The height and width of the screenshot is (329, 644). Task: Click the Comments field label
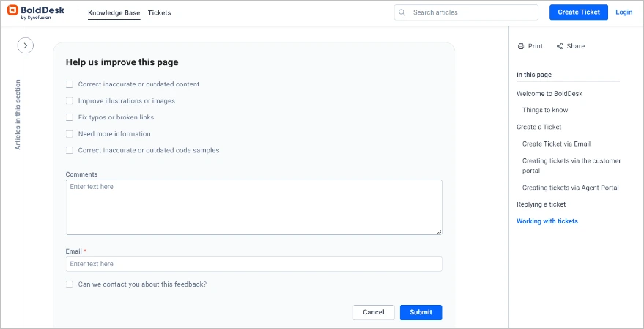pos(81,174)
